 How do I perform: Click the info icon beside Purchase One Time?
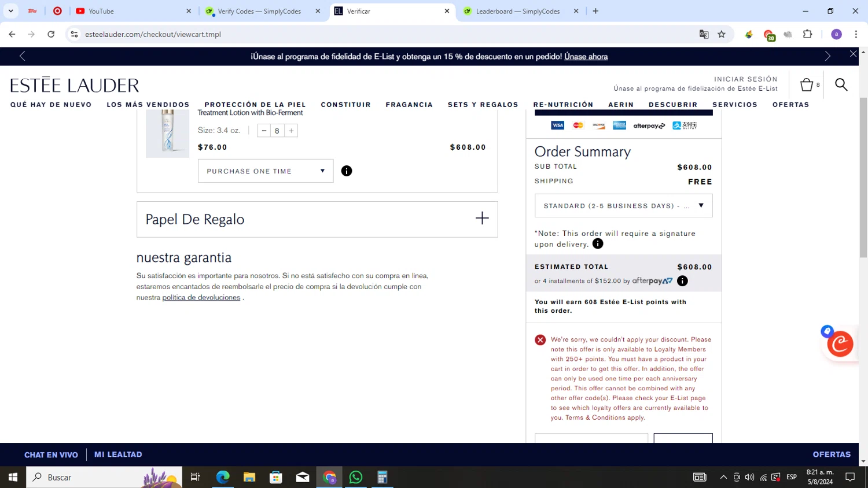tap(347, 171)
